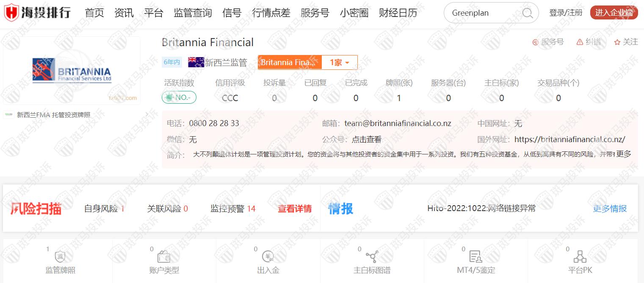Click the 监管牌照 shield icon
The image size is (644, 283).
60,257
